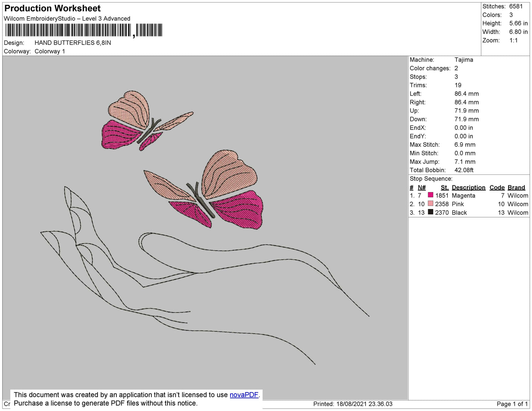This screenshot has height=411, width=532.
Task: Click the Up value 71.9 mm
Action: click(466, 110)
